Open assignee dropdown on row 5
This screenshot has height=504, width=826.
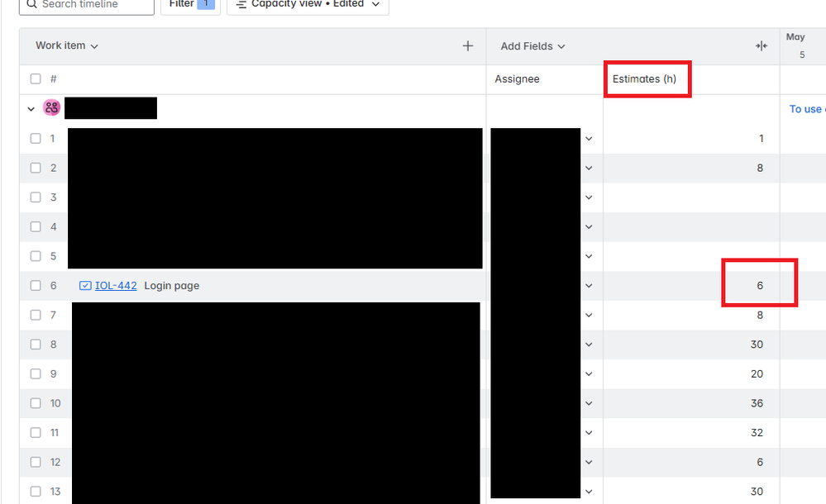(x=589, y=256)
